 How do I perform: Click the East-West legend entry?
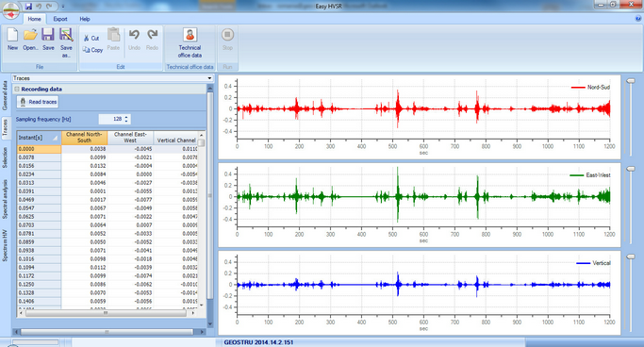coord(590,175)
